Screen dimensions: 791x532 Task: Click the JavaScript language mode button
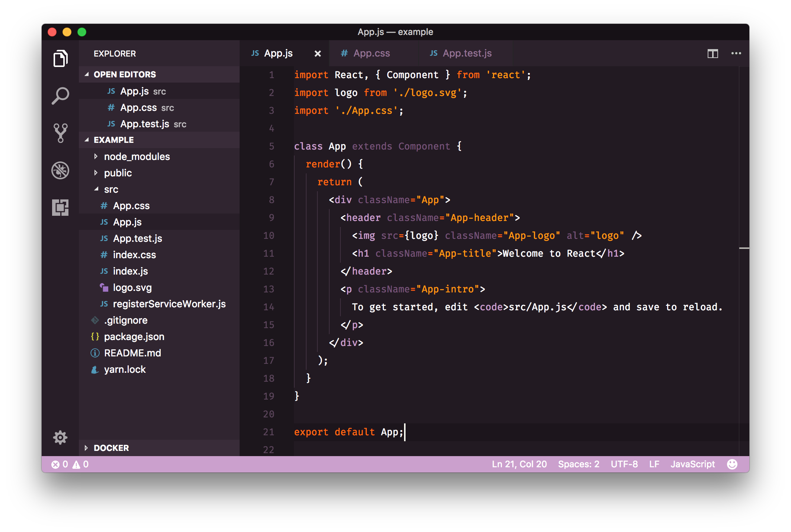tap(692, 464)
